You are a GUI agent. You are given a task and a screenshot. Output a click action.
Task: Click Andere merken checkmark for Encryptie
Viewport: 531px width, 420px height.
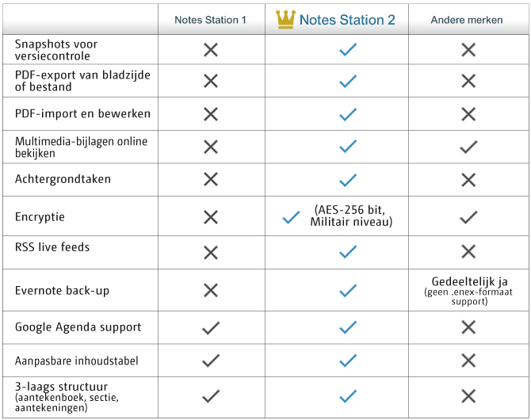tap(468, 216)
